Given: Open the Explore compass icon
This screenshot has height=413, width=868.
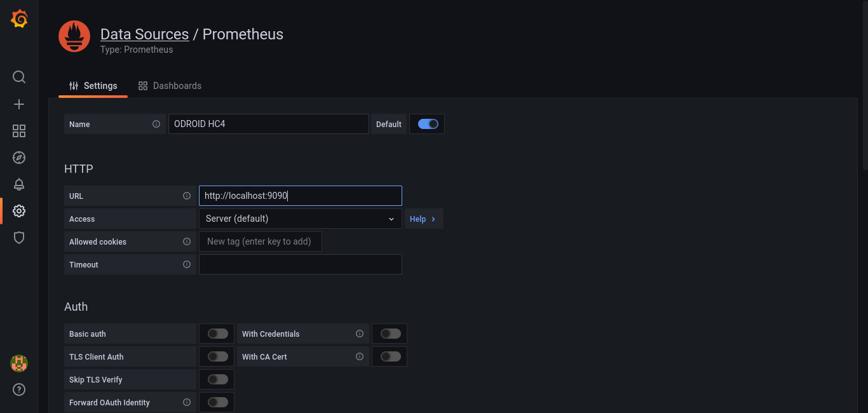Looking at the screenshot, I should click(19, 158).
